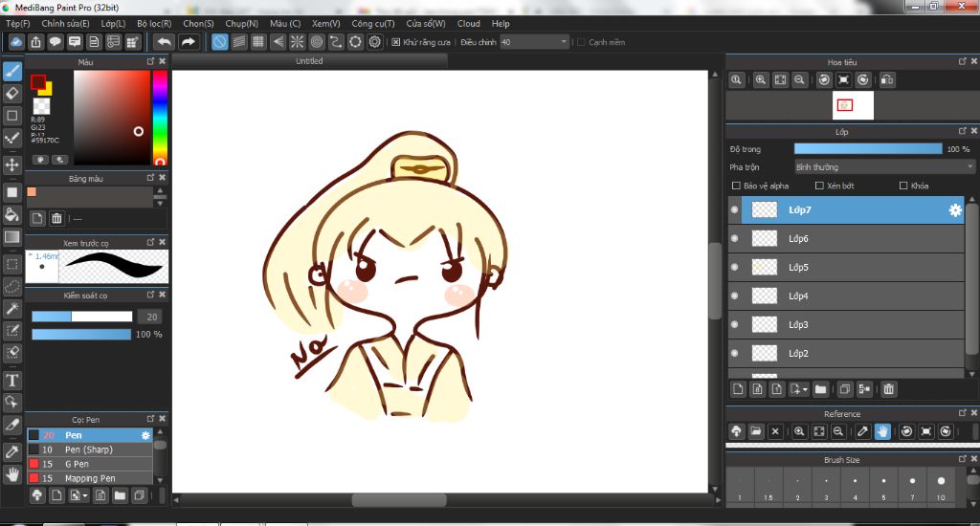Turn snap off in toolbar
This screenshot has height=526, width=980.
click(x=219, y=42)
